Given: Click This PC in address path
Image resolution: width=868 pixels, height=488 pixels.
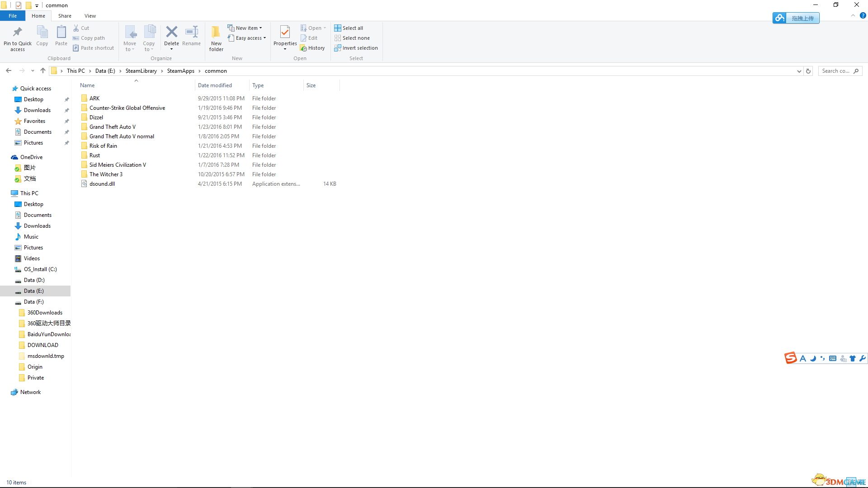Looking at the screenshot, I should click(x=75, y=71).
